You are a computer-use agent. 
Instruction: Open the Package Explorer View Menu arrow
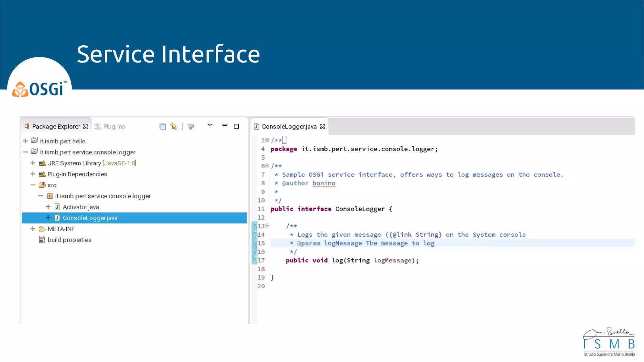pyautogui.click(x=210, y=125)
